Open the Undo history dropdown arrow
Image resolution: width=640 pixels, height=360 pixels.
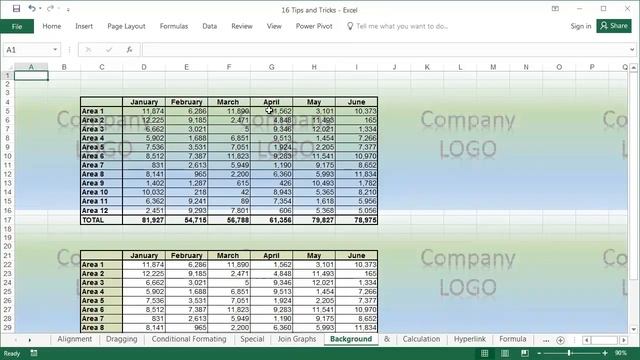coord(40,9)
